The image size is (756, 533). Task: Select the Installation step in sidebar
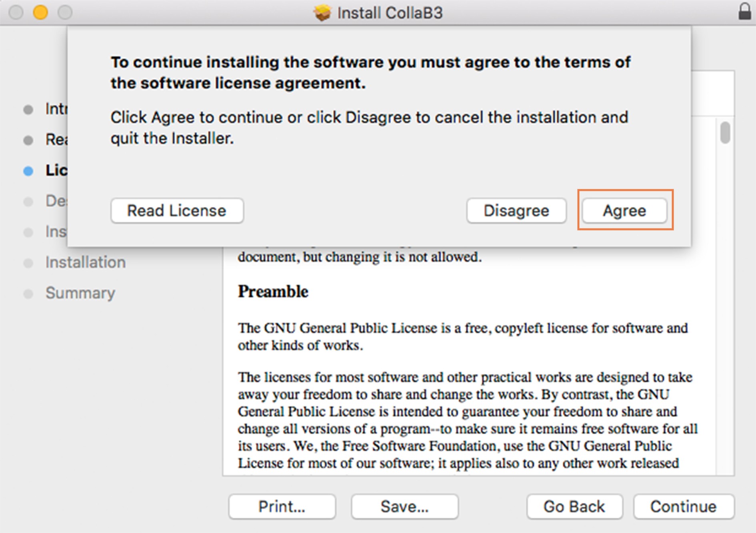tap(85, 262)
